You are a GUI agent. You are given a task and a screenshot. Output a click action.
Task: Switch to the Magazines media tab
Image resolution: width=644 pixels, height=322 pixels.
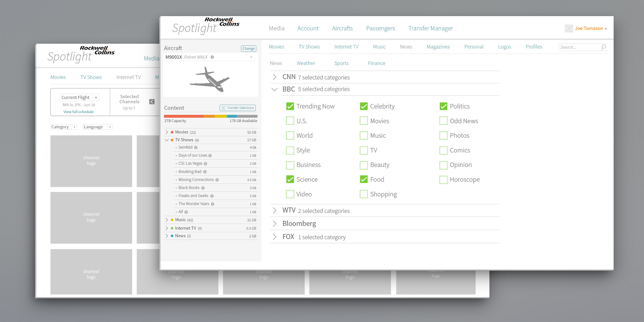[438, 47]
